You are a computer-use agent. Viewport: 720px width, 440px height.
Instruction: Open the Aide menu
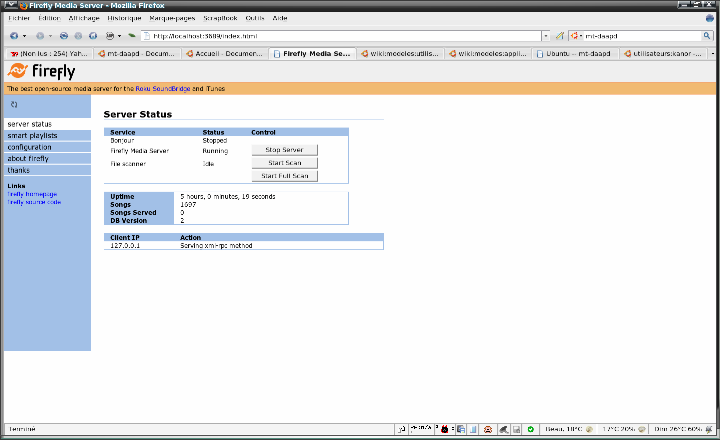coord(280,18)
